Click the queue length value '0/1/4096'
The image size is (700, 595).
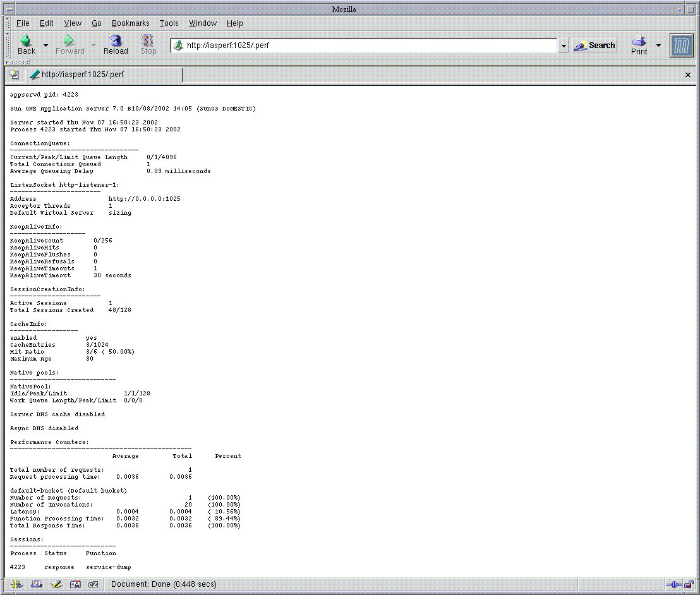click(x=162, y=157)
